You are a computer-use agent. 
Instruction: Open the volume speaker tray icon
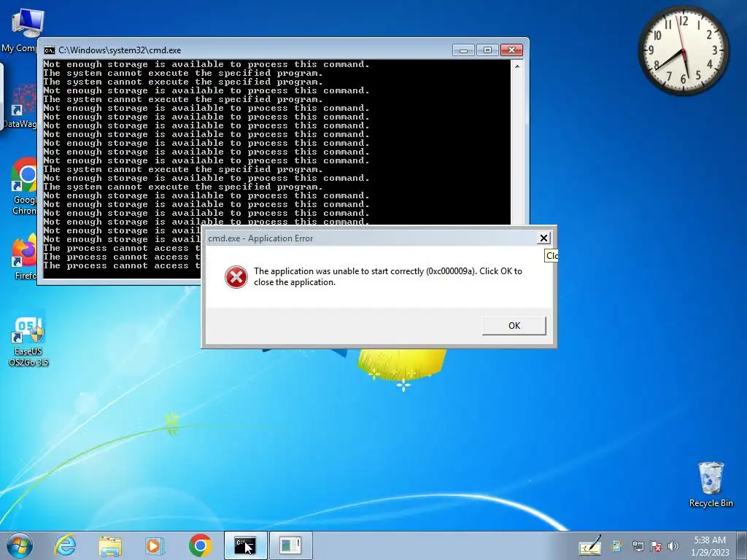pos(673,546)
